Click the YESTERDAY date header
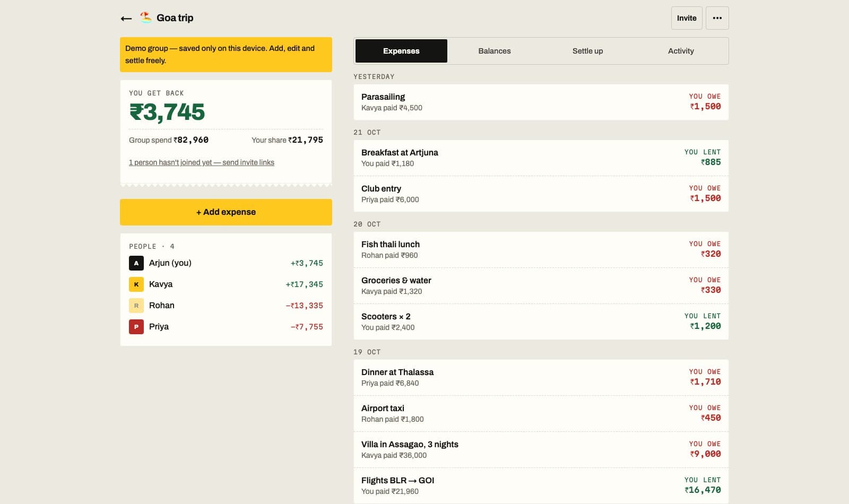This screenshot has width=849, height=504. point(374,77)
